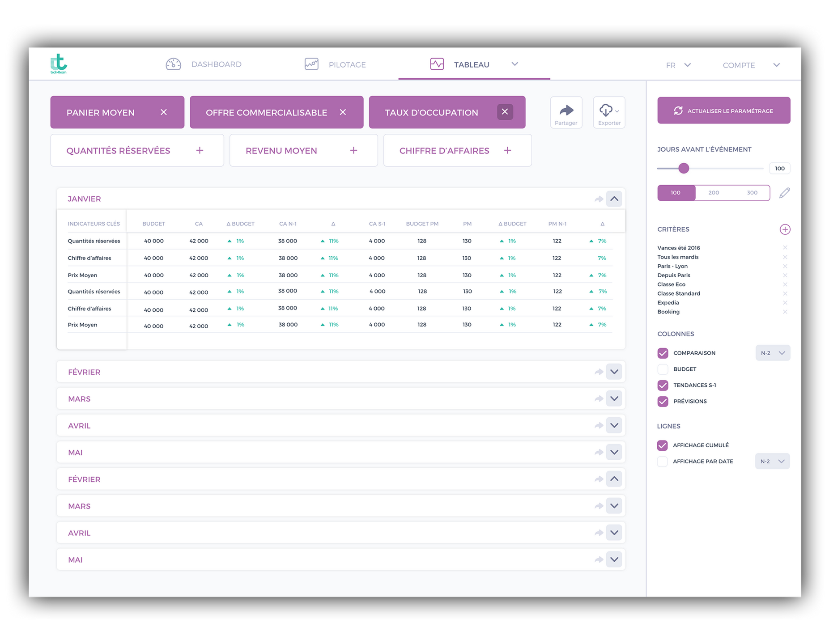Add a new criterion via the plus icon
The width and height of the screenshot is (829, 644).
click(785, 229)
